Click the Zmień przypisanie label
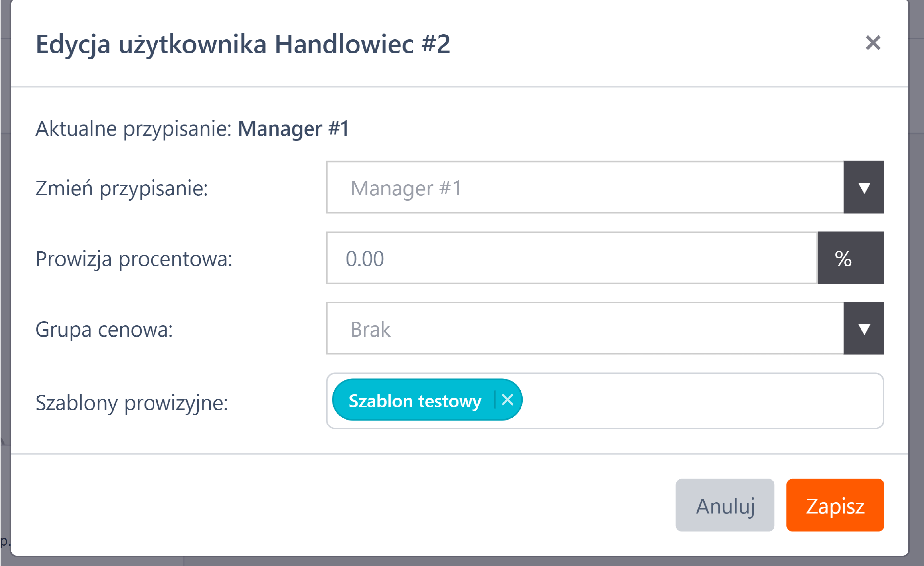The height and width of the screenshot is (566, 924). 122,189
